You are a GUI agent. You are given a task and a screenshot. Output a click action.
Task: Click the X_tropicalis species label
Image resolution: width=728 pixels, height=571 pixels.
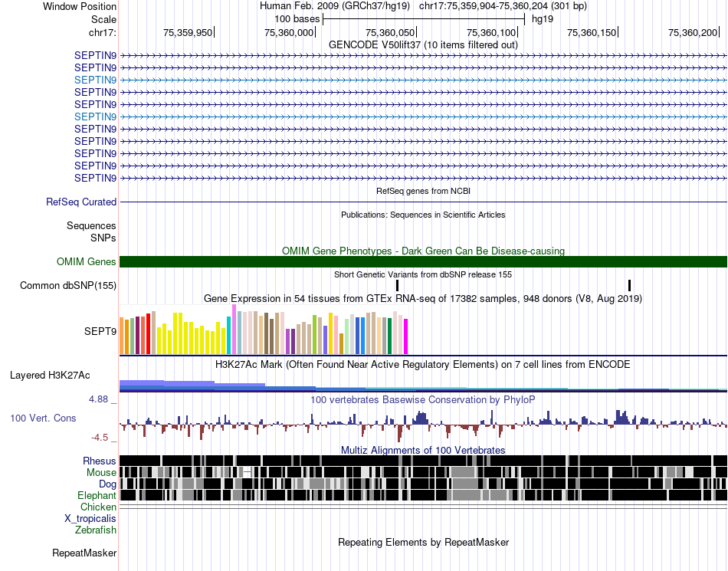tap(90, 519)
